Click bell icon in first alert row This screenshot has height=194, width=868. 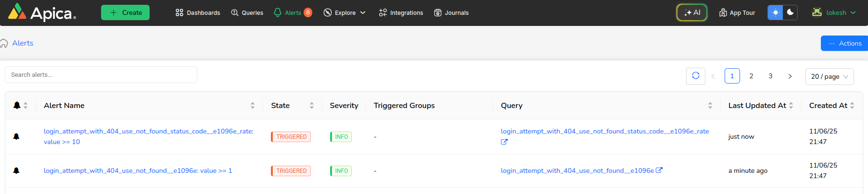(x=16, y=137)
